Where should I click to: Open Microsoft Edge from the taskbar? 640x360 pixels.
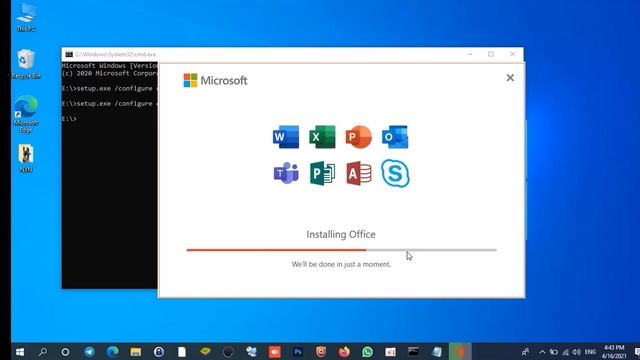pyautogui.click(x=113, y=352)
